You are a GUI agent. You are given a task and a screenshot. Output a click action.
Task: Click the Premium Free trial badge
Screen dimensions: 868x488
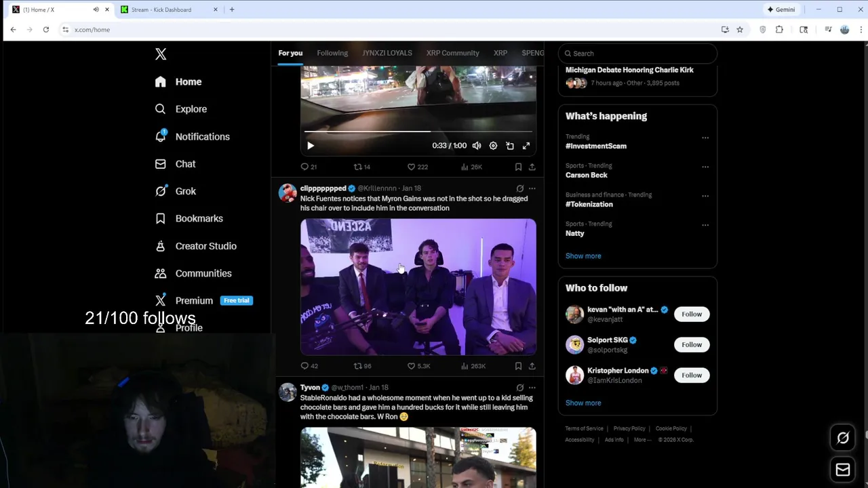coord(237,300)
